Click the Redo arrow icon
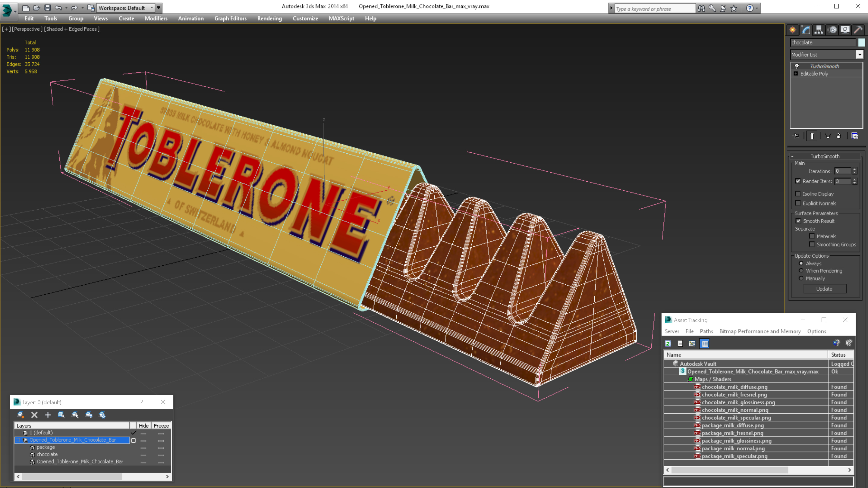868x488 pixels. tap(74, 8)
